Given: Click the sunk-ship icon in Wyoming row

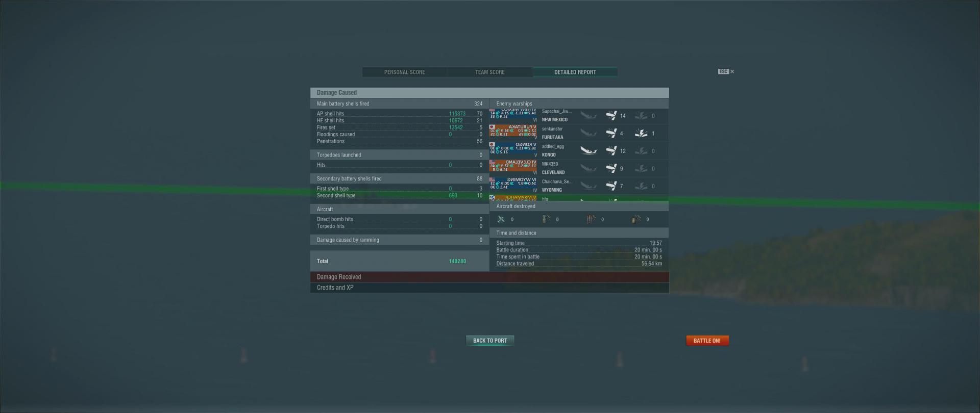Looking at the screenshot, I should pos(589,186).
